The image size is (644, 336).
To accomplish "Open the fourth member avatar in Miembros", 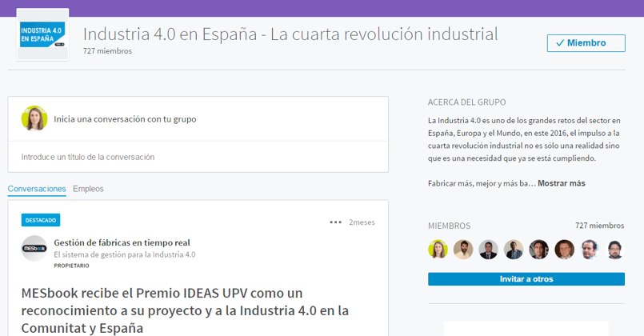I will point(514,250).
